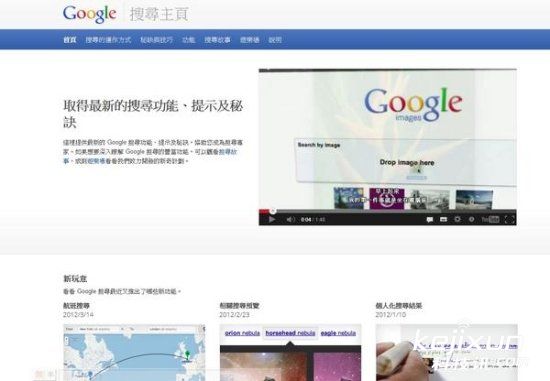
Task: Mute the video with the speaker icon
Action: [290, 220]
